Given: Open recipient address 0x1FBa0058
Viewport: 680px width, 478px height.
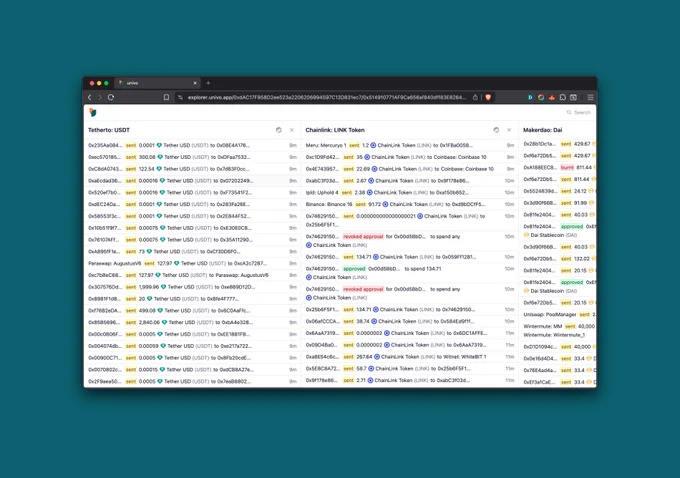Looking at the screenshot, I should 456,145.
